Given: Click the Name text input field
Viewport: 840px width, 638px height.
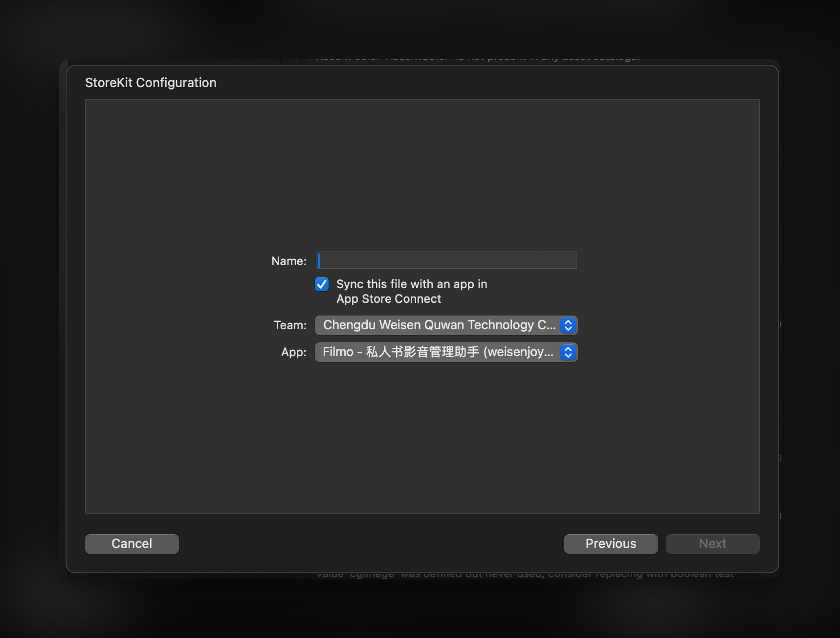Looking at the screenshot, I should 446,260.
